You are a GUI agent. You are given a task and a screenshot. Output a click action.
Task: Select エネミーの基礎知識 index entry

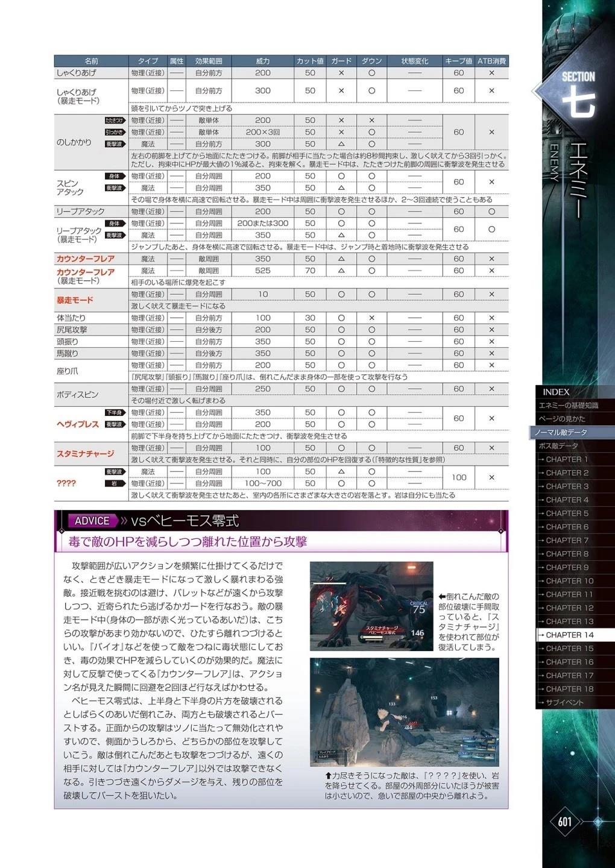568,406
